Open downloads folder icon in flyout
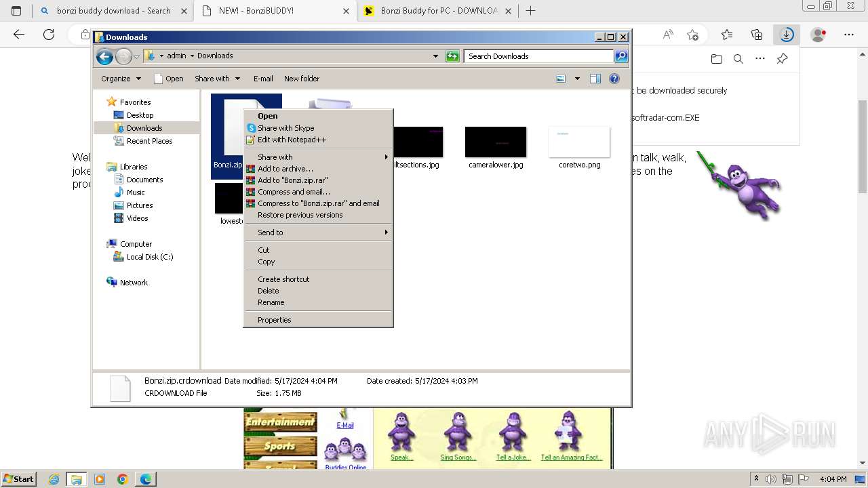This screenshot has height=488, width=868. click(x=717, y=59)
